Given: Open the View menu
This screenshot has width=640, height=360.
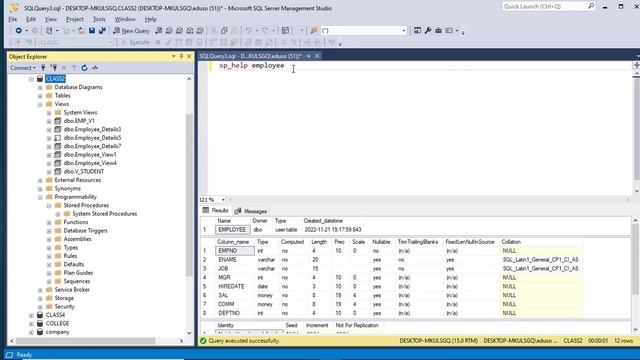Looking at the screenshot, I should pos(51,19).
